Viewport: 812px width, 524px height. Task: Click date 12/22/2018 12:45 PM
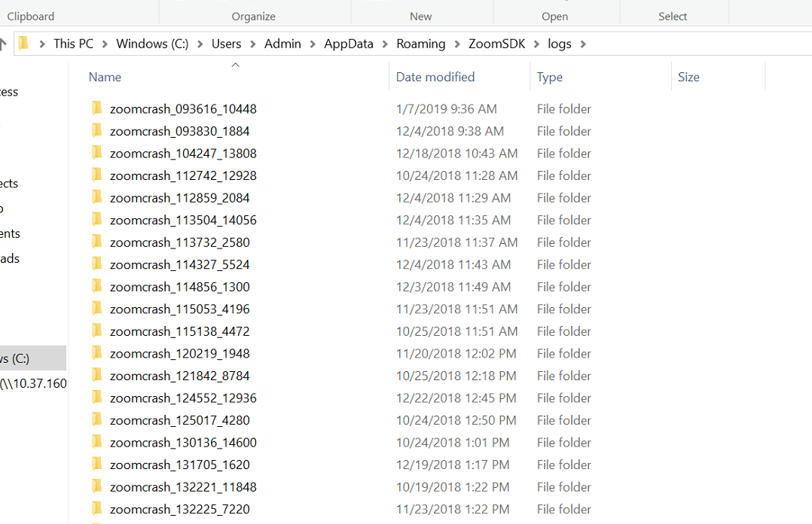[456, 398]
